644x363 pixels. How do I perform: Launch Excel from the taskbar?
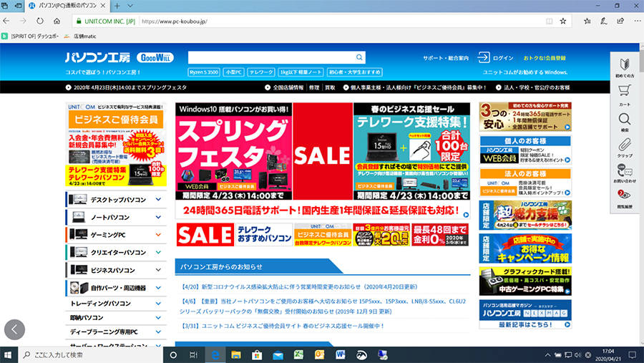298,355
